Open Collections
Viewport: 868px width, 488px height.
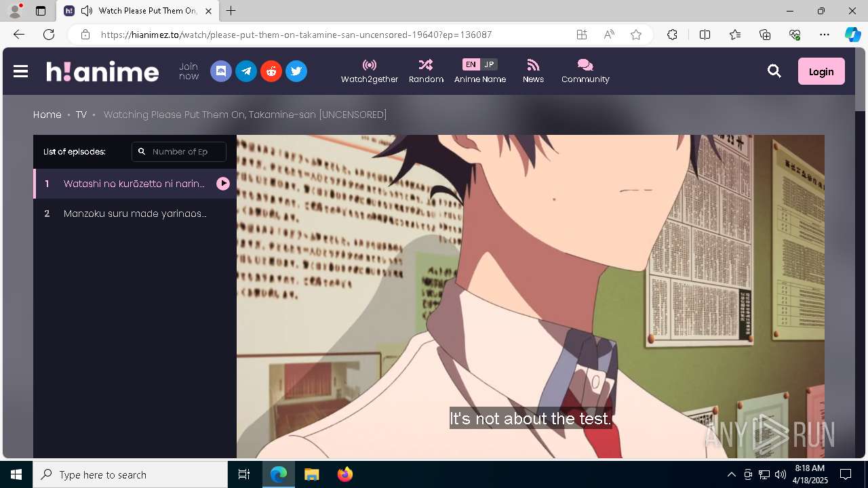pos(765,35)
